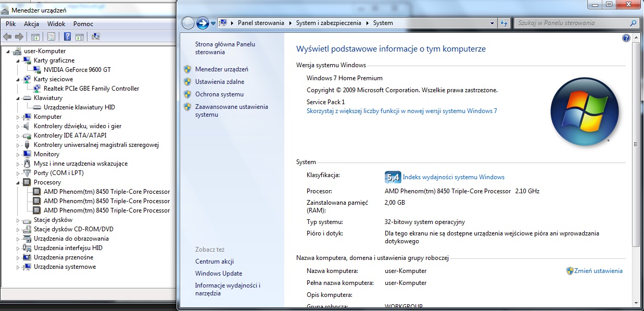Open Menedżer urządzeń link in sidebar

[x=222, y=69]
